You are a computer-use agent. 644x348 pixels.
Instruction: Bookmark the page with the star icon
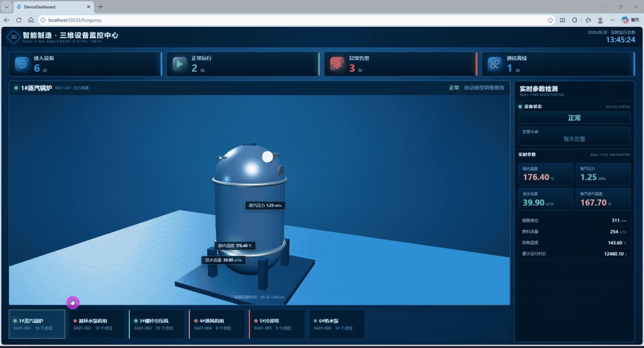550,20
